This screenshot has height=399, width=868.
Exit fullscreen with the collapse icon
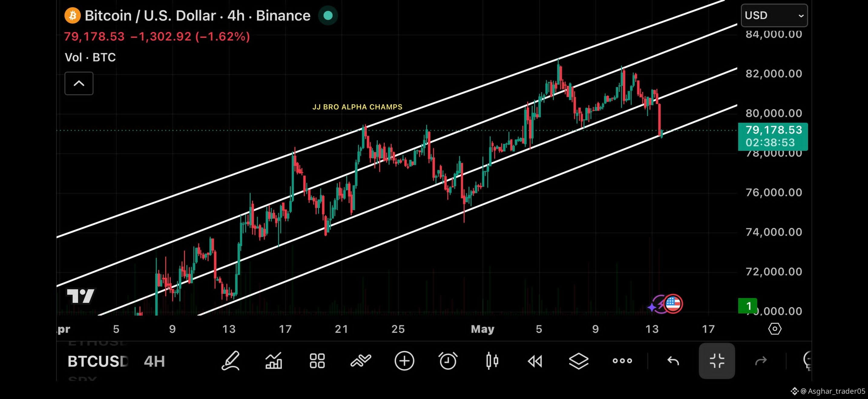(x=717, y=361)
